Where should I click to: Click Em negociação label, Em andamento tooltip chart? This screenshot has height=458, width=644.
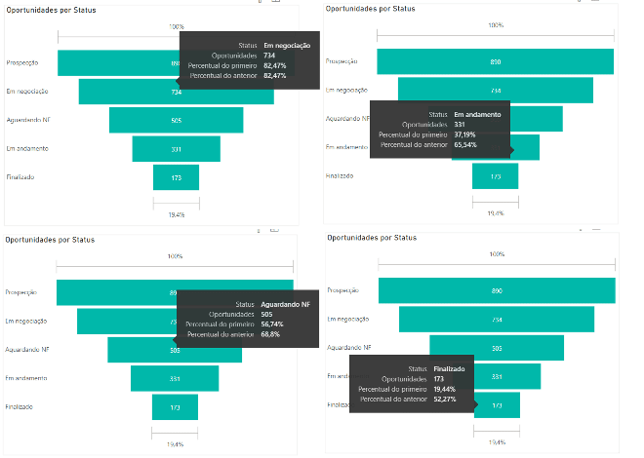click(x=347, y=90)
